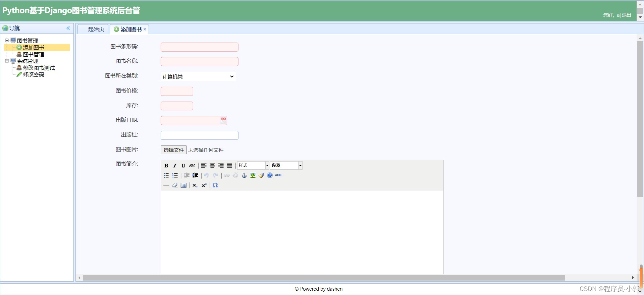Click the vertical scrollbar of the form panel

click(640, 119)
